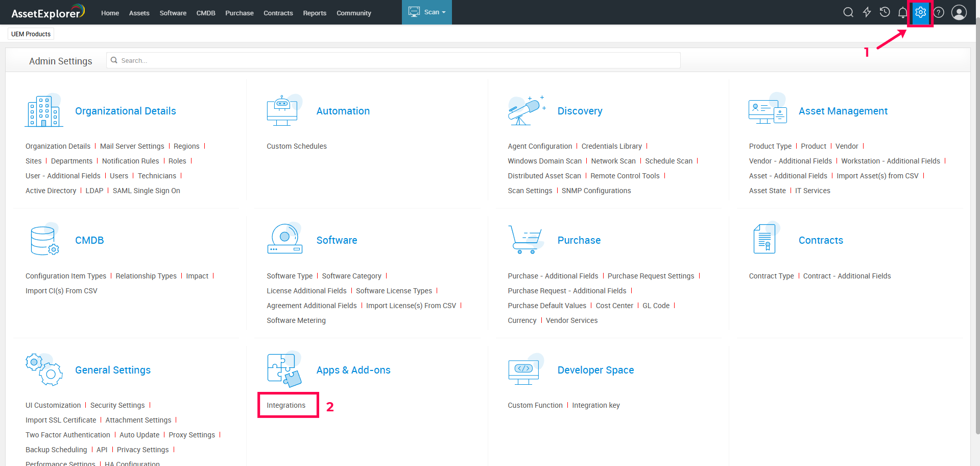Click the AssetExplorer logo
This screenshot has height=466, width=980.
[48, 12]
